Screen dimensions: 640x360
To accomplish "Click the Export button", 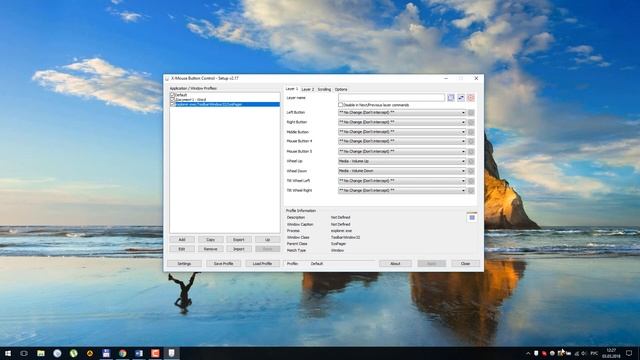I will pos(239,240).
